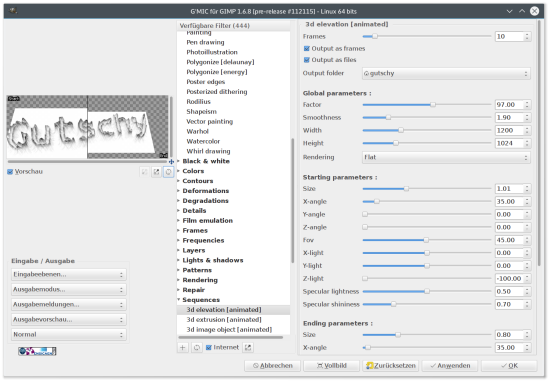This screenshot has height=382, width=550.
Task: Expand the Layers filter category
Action: [x=179, y=250]
